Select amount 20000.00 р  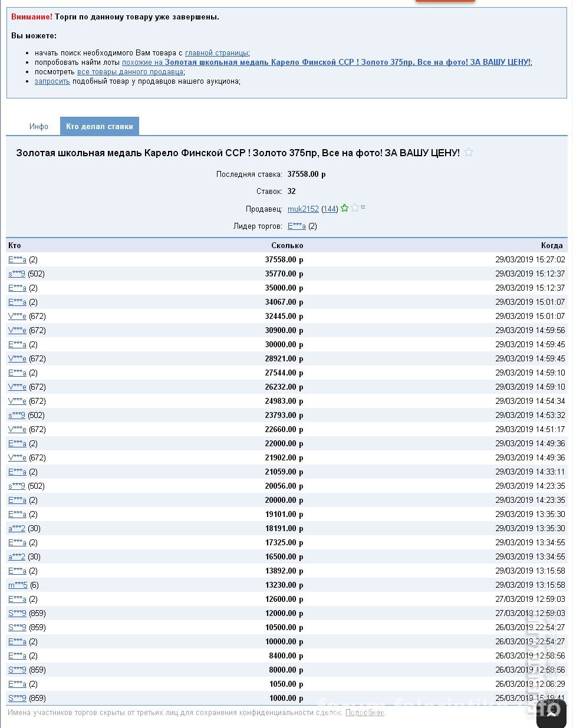[x=284, y=500]
